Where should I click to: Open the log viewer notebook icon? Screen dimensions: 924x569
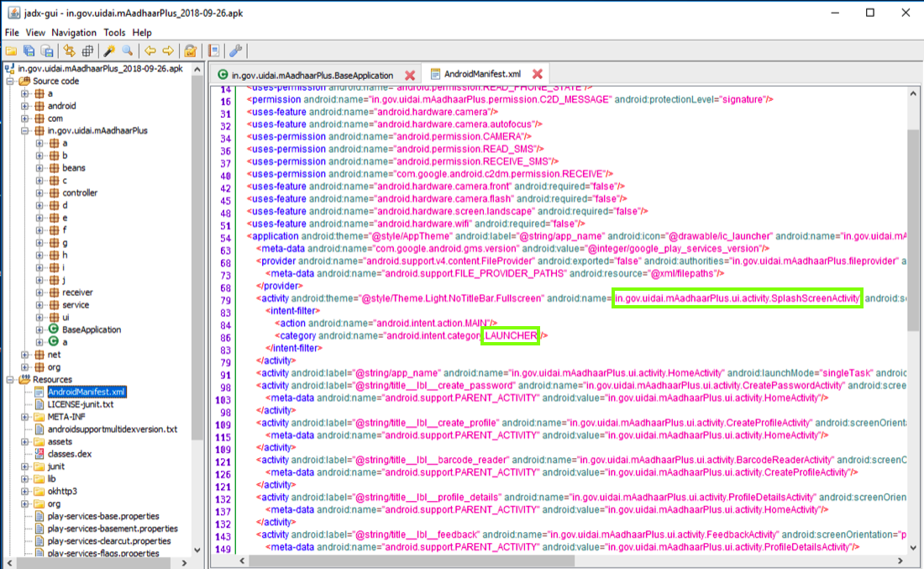214,51
